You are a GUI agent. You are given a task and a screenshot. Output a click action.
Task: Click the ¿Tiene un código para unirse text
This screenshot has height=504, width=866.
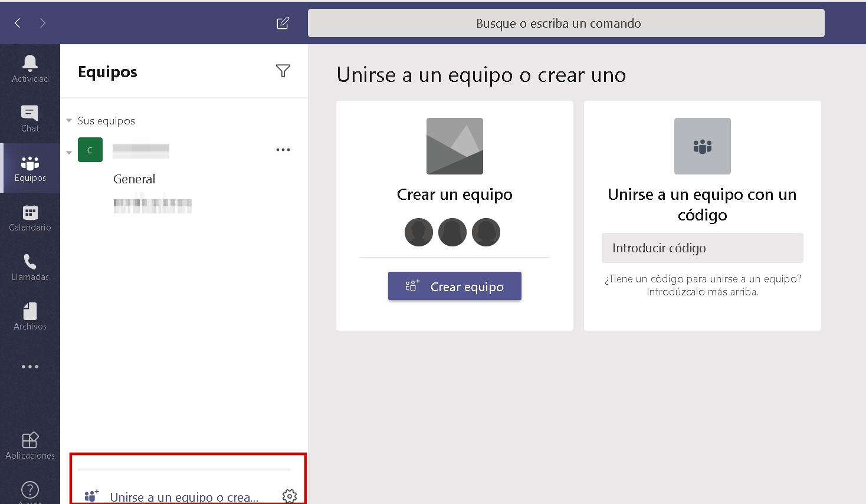click(x=703, y=285)
